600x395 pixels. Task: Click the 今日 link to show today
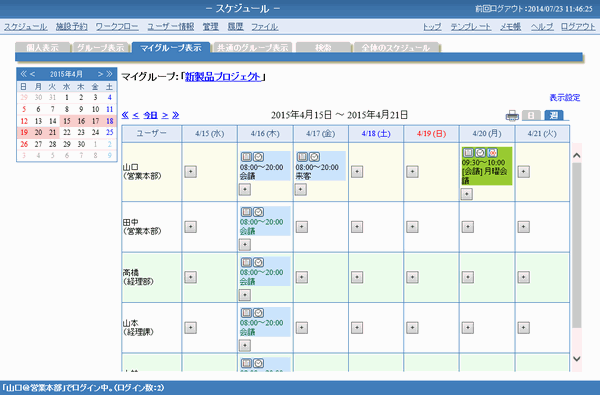click(150, 115)
